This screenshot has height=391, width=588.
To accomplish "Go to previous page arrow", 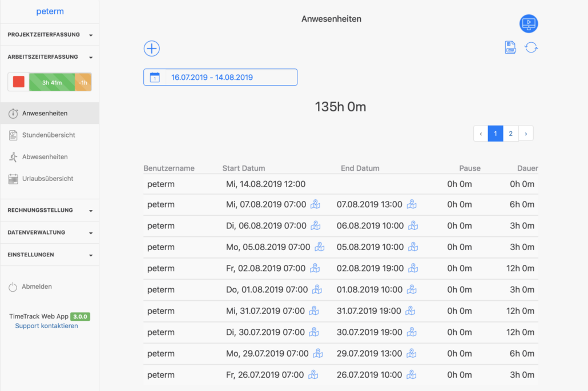I will point(481,134).
